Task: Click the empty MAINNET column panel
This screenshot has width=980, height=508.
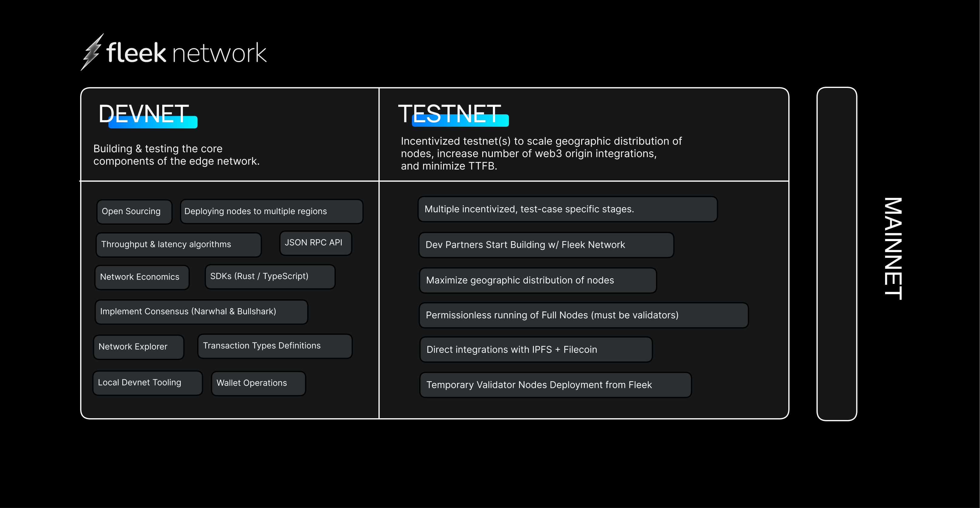Action: [837, 254]
